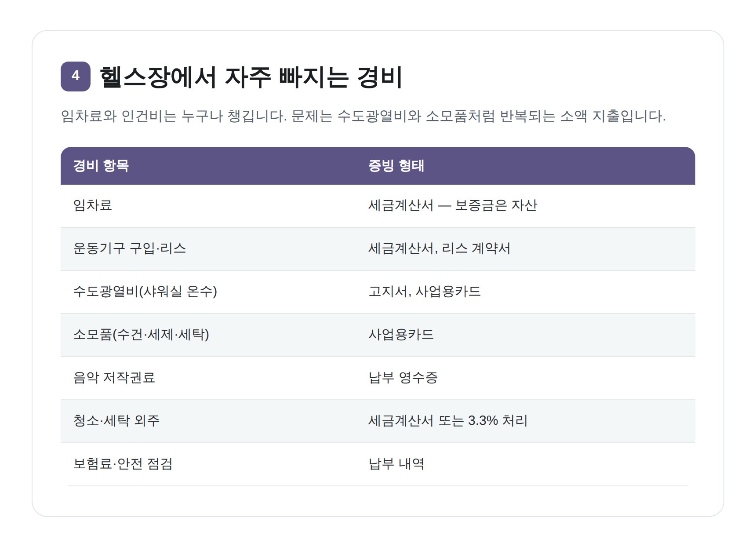Click the cell 세금계산서, 리스 계약서
756x547 pixels.
coord(526,249)
